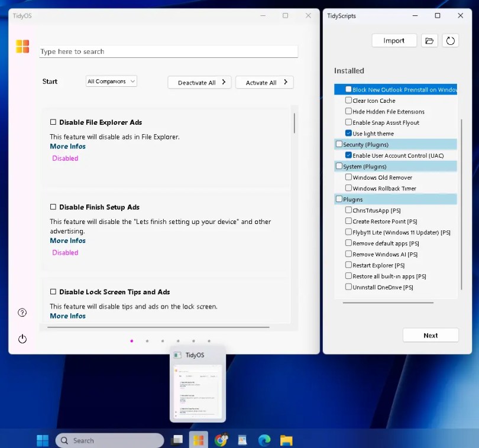The image size is (479, 448).
Task: Go to first page dot indicator
Action: (x=132, y=341)
